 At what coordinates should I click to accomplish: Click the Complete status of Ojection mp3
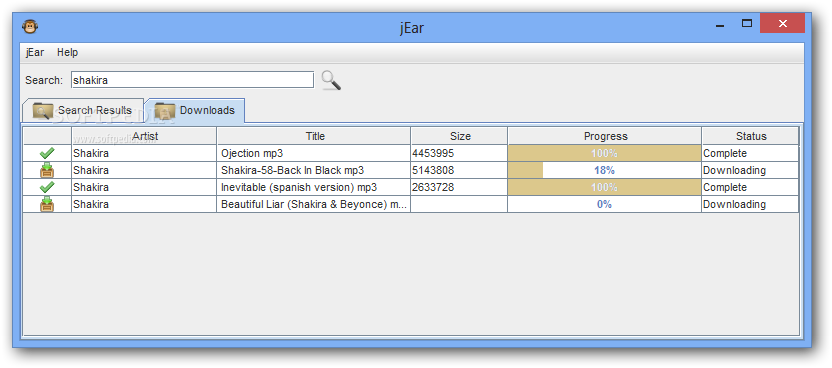click(x=725, y=153)
